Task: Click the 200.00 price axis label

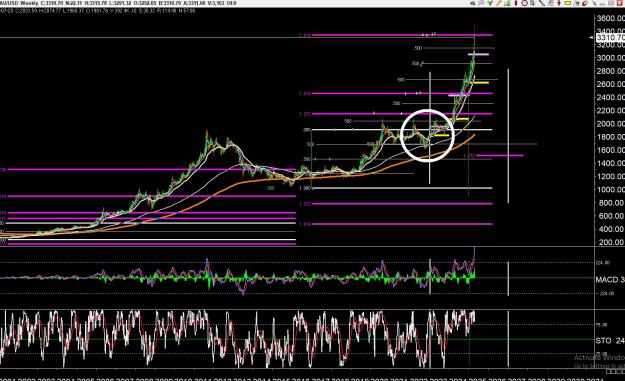Action: click(x=612, y=242)
